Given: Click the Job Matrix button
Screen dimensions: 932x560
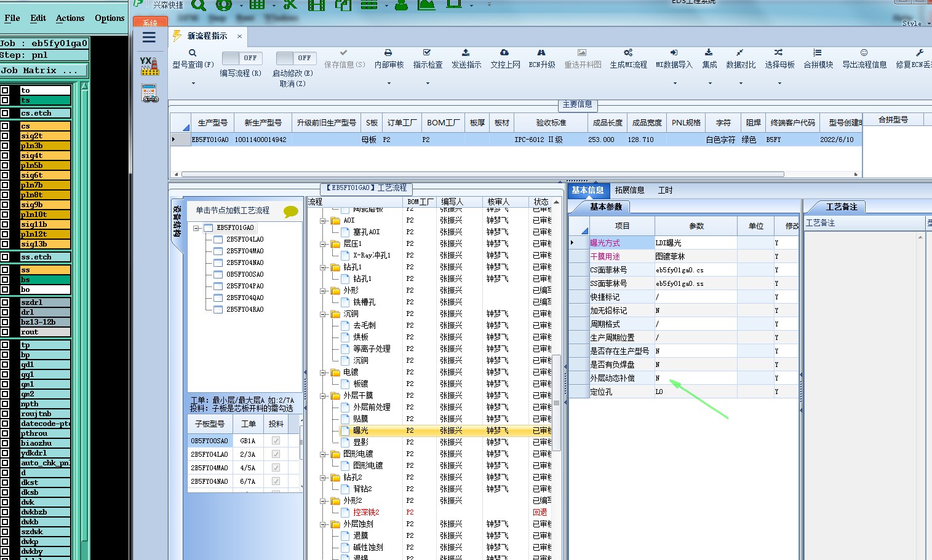Looking at the screenshot, I should pos(44,71).
